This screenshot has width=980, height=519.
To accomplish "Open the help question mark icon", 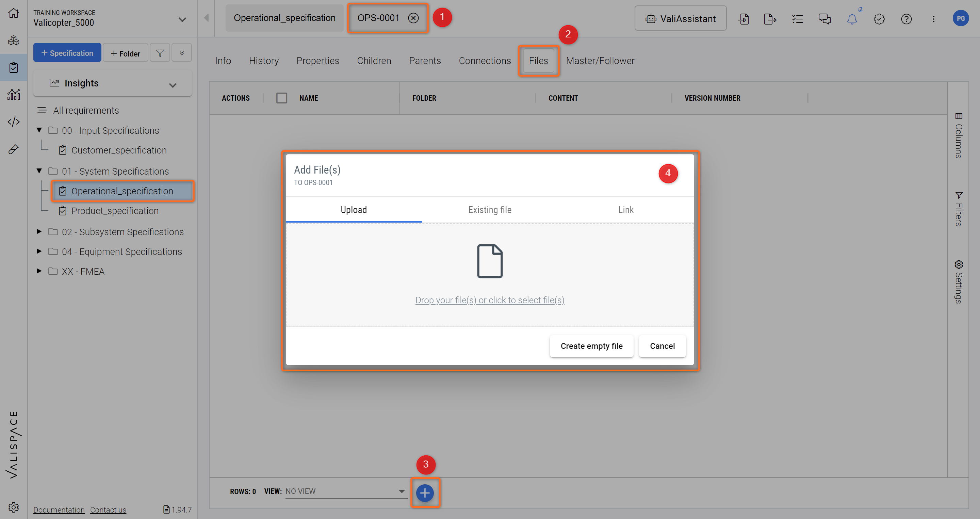I will point(906,19).
